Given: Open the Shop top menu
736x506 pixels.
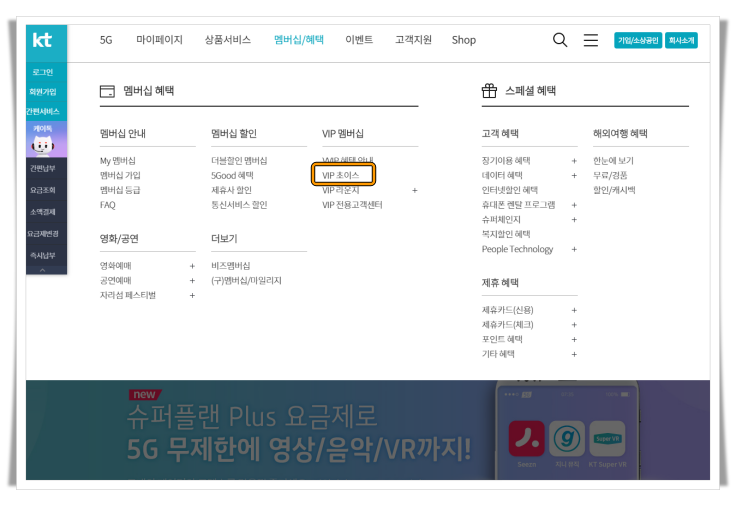Looking at the screenshot, I should pyautogui.click(x=464, y=40).
